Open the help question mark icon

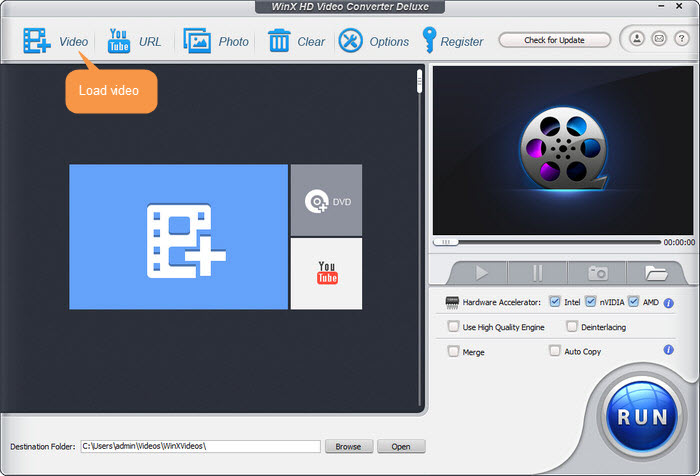[x=681, y=39]
